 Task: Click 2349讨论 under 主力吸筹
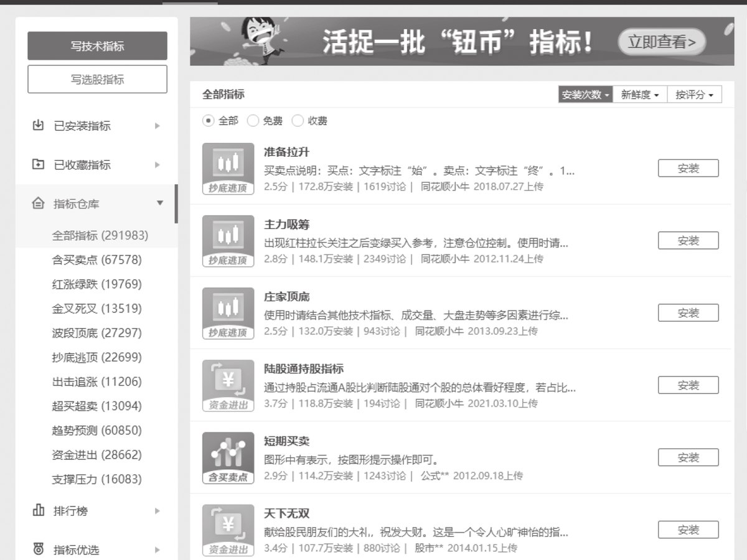(385, 258)
